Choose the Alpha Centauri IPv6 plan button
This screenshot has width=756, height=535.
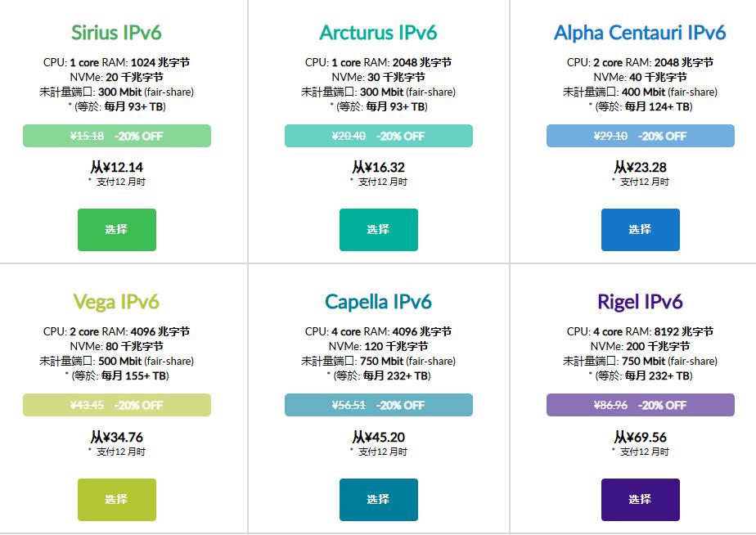(x=640, y=230)
